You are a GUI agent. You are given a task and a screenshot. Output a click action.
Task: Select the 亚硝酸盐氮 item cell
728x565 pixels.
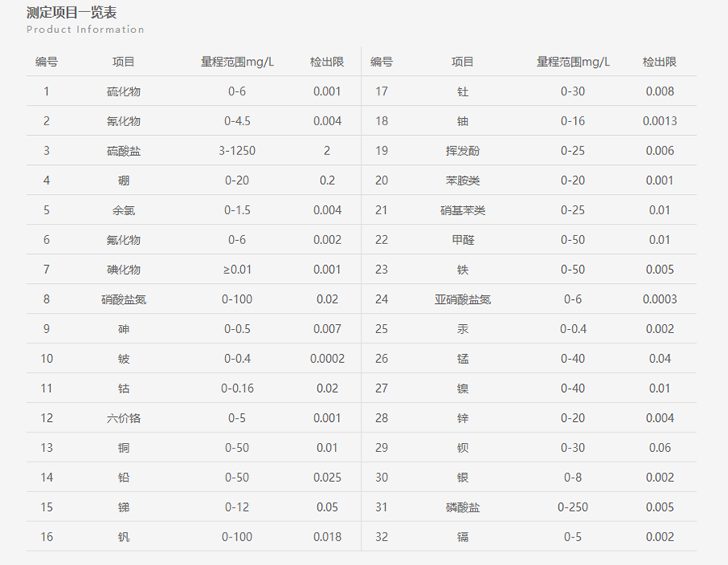tap(463, 299)
